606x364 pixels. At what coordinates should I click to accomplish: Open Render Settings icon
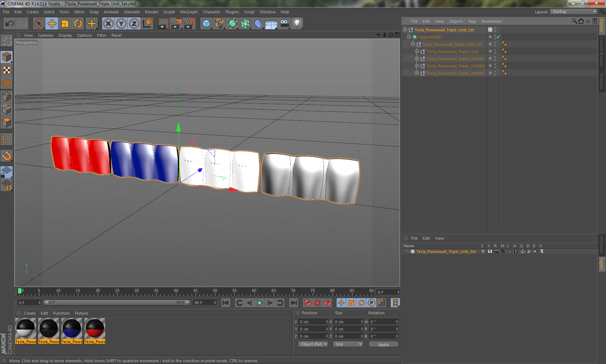[x=190, y=24]
